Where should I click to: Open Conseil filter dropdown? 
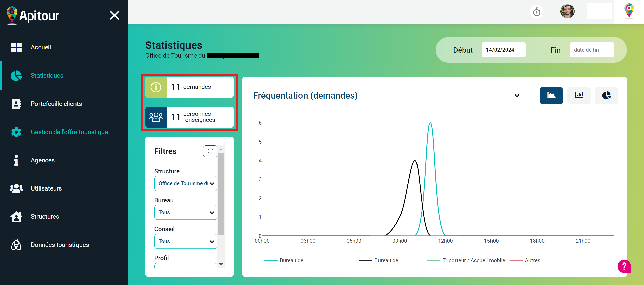[x=186, y=241]
